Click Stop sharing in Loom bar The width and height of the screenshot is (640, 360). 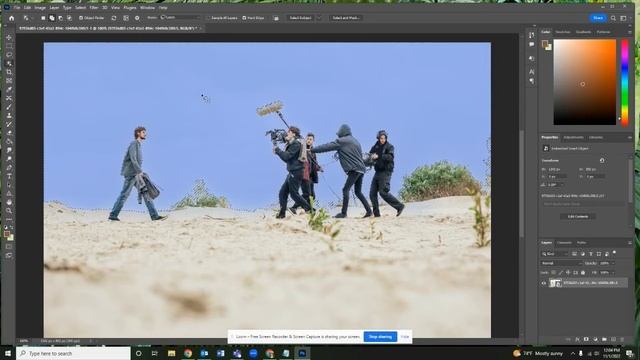[380, 337]
